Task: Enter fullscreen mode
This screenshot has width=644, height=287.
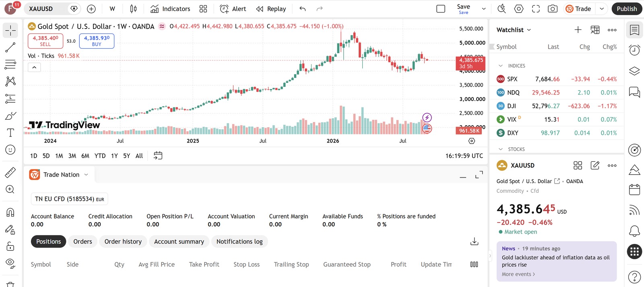Action: click(536, 9)
